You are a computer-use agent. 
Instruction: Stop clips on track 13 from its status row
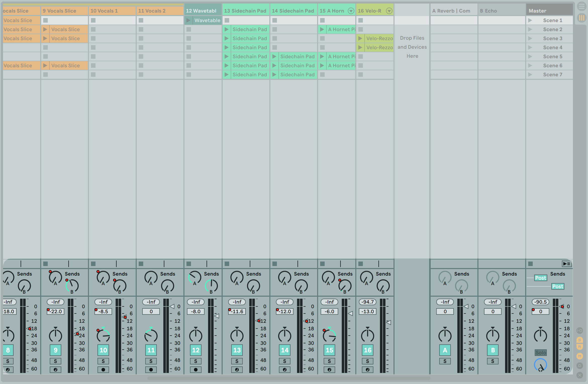point(227,264)
